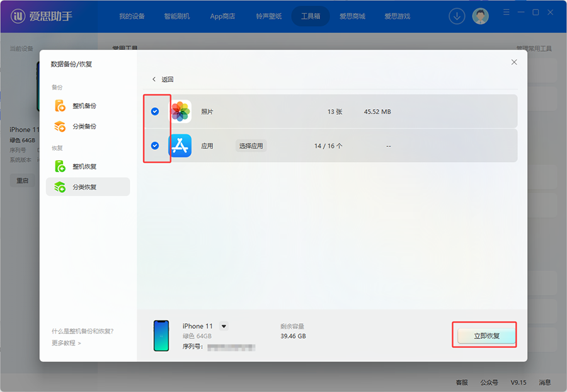Open the 爱思游戏 tab
567x392 pixels.
397,16
